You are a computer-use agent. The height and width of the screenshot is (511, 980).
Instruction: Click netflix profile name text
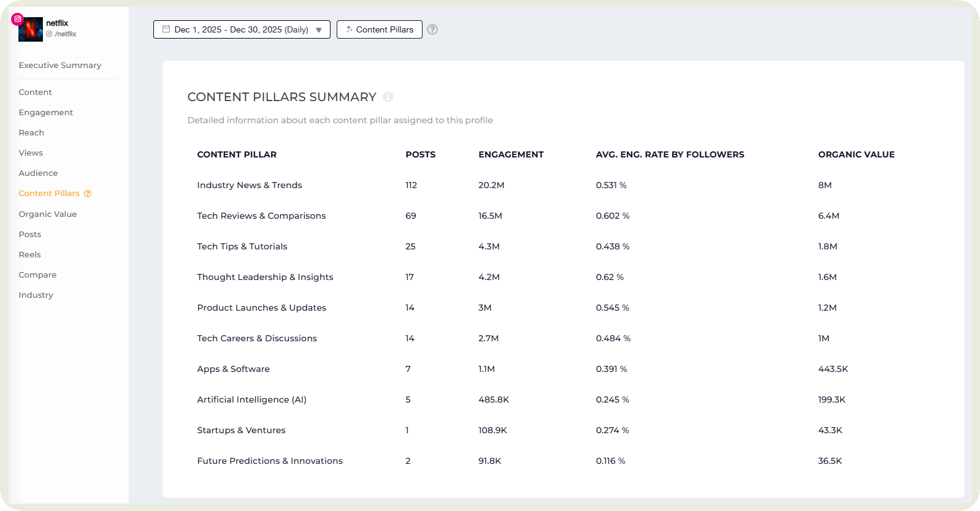point(57,23)
